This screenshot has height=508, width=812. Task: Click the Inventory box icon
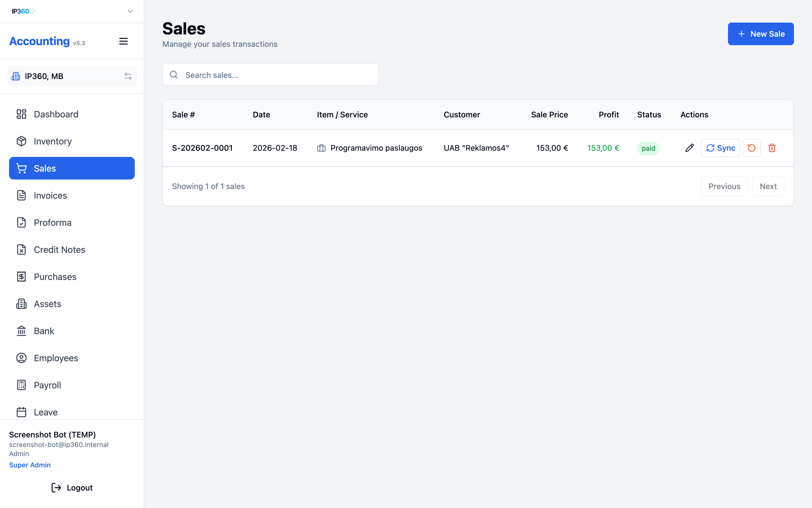coord(21,141)
